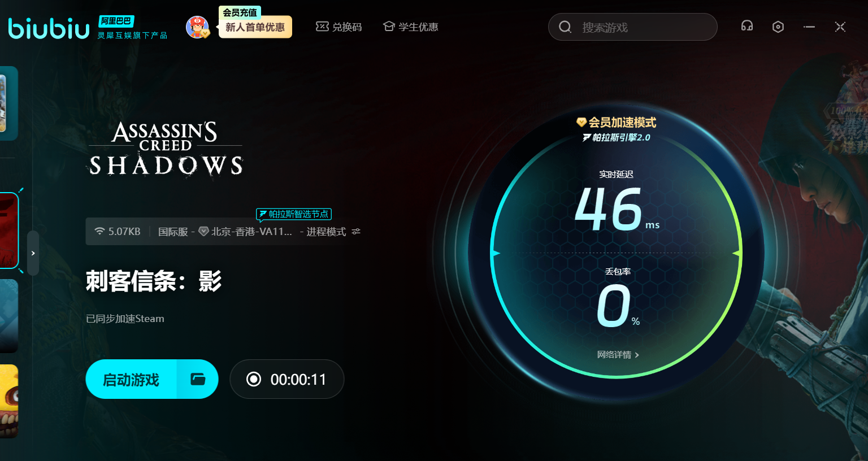This screenshot has height=461, width=868.
Task: Open the game folder path icon
Action: (x=198, y=379)
